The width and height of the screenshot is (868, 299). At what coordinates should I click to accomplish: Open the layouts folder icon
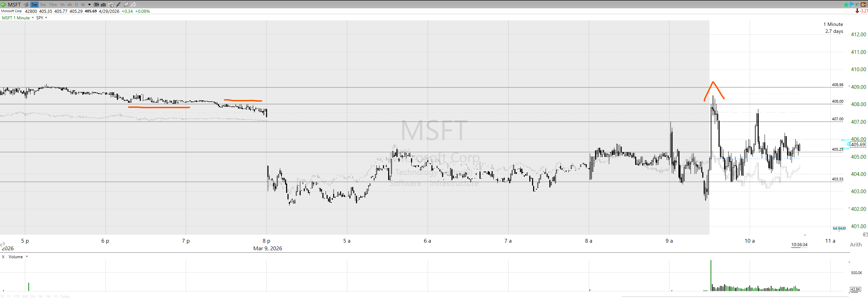pyautogui.click(x=126, y=4)
